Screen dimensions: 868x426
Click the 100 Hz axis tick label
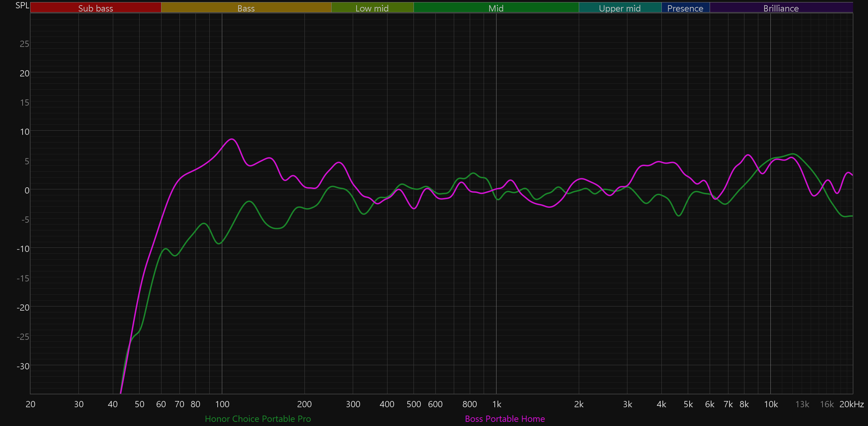click(222, 404)
